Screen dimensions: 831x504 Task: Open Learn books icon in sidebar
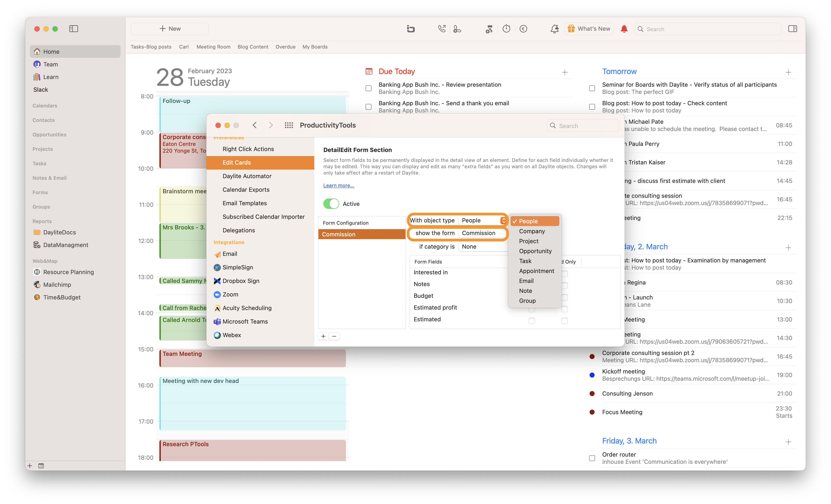(x=37, y=77)
